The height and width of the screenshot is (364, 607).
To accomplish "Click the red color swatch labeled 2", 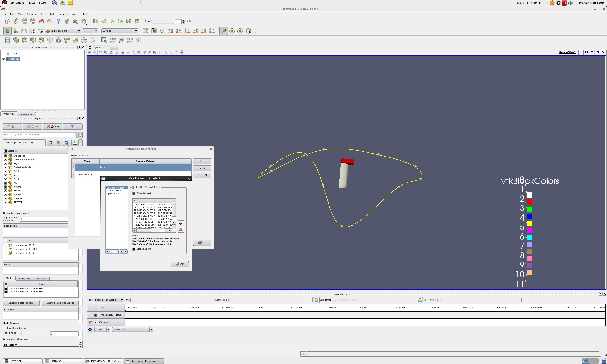I will coord(530,202).
